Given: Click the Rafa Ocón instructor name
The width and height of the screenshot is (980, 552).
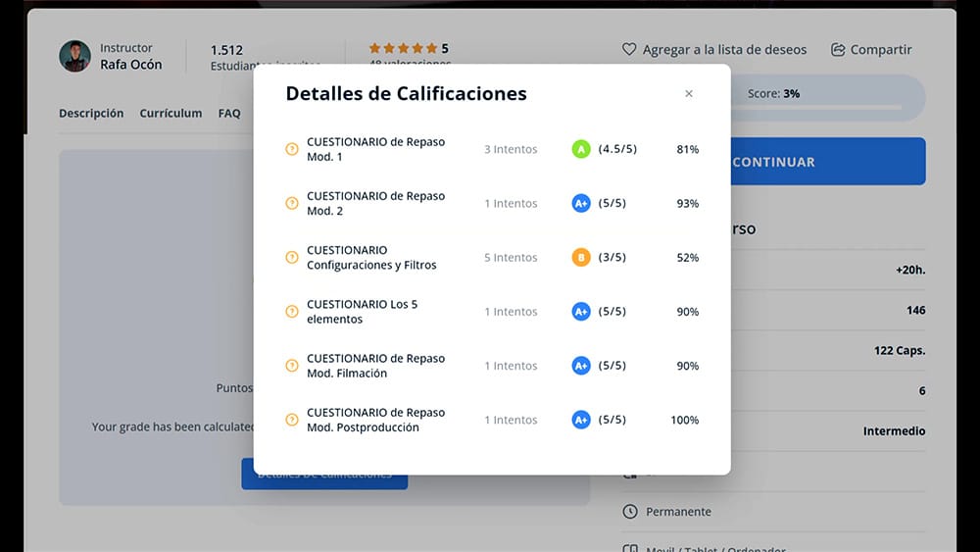Looking at the screenshot, I should (130, 65).
